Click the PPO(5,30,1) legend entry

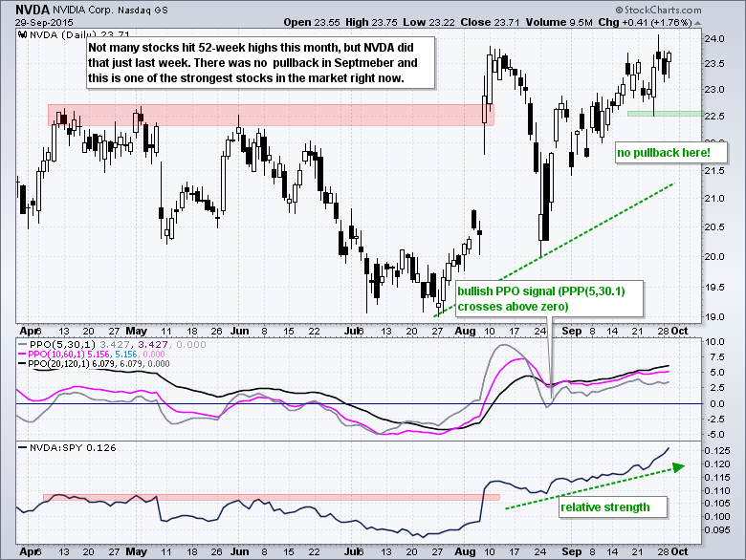[x=112, y=345]
